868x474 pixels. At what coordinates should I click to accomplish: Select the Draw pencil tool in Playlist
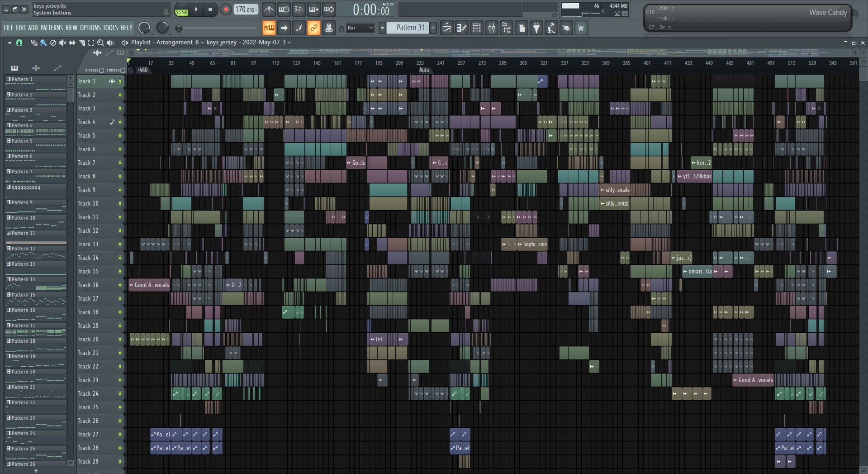(x=34, y=43)
